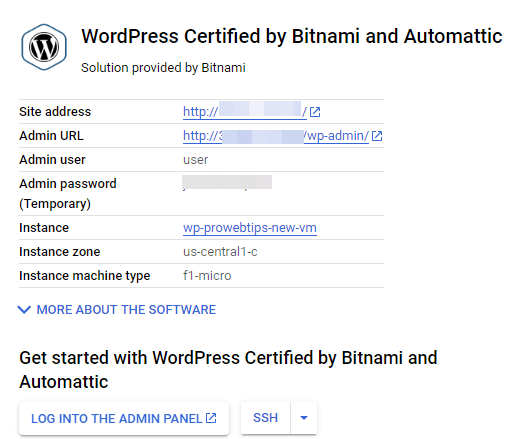523x439 pixels.
Task: Click the 'Admin URL' label
Action: [x=51, y=136]
